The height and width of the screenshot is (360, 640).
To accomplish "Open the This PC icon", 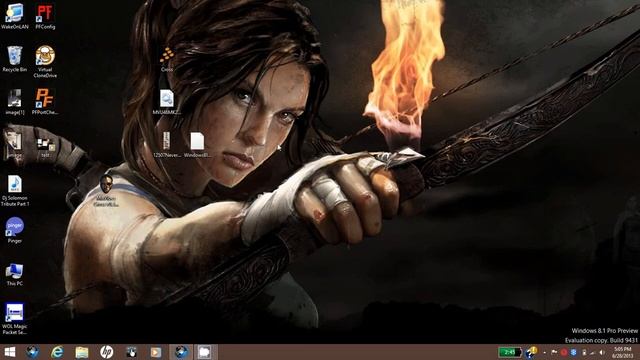I will (15, 274).
